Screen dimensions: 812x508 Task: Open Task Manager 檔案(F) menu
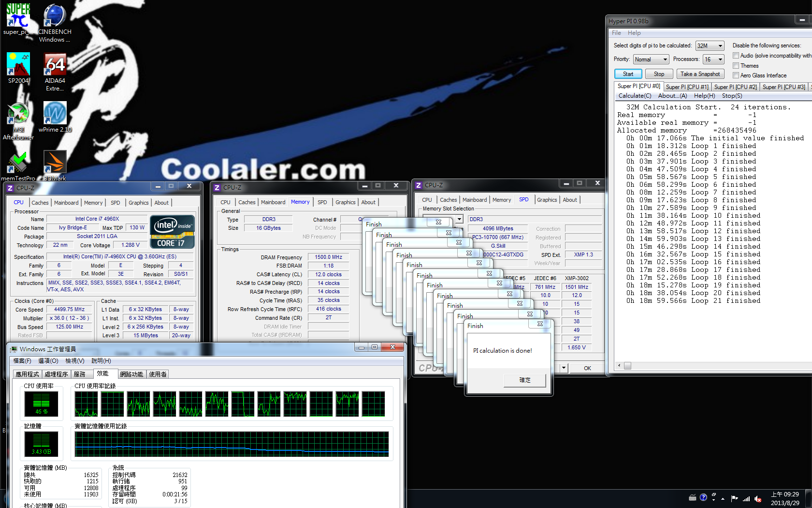[x=22, y=361]
